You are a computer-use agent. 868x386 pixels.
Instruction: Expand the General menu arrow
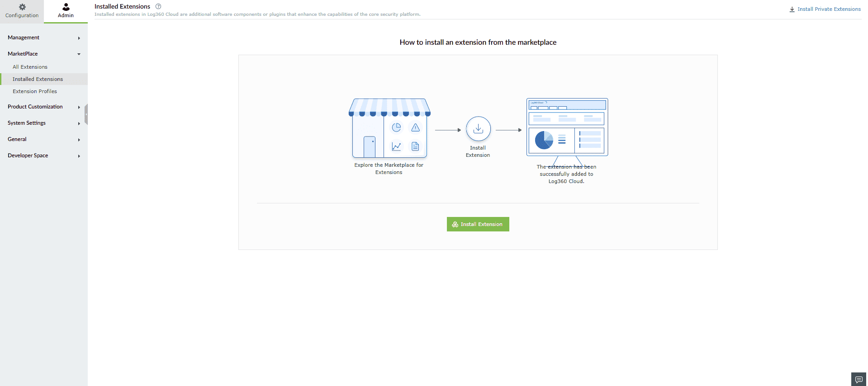click(x=79, y=140)
